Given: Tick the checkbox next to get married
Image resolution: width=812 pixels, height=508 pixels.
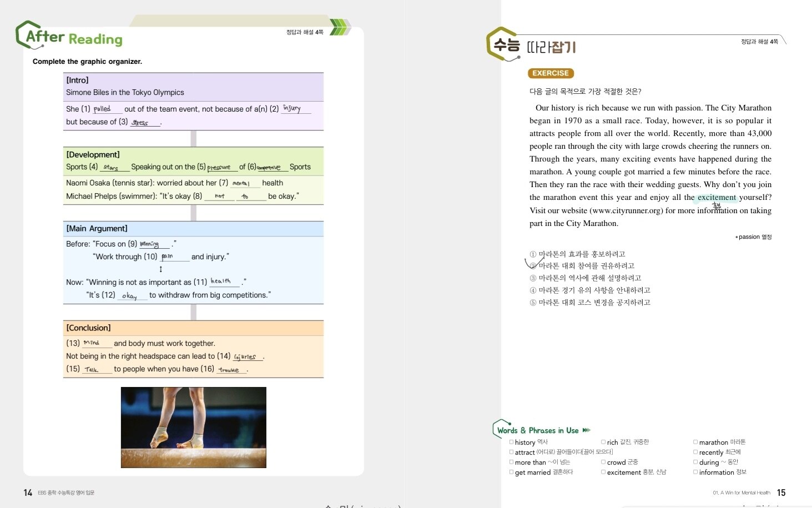Looking at the screenshot, I should point(511,472).
